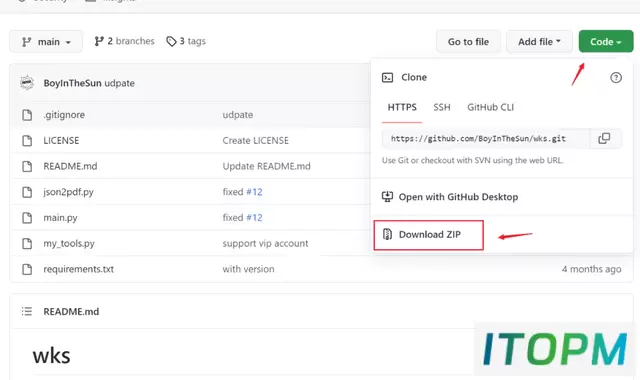This screenshot has height=380, width=640.
Task: Click the Clone terminal icon
Action: tap(387, 78)
